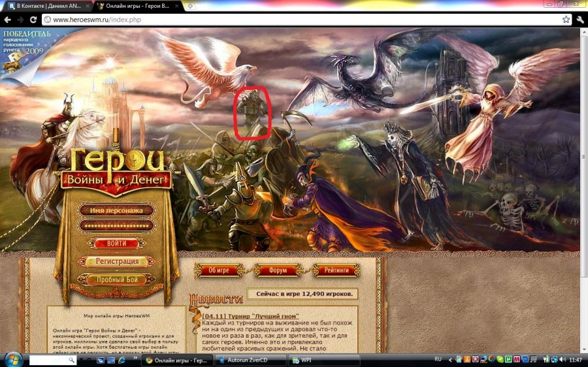View the Рейтинги page

coord(336,270)
